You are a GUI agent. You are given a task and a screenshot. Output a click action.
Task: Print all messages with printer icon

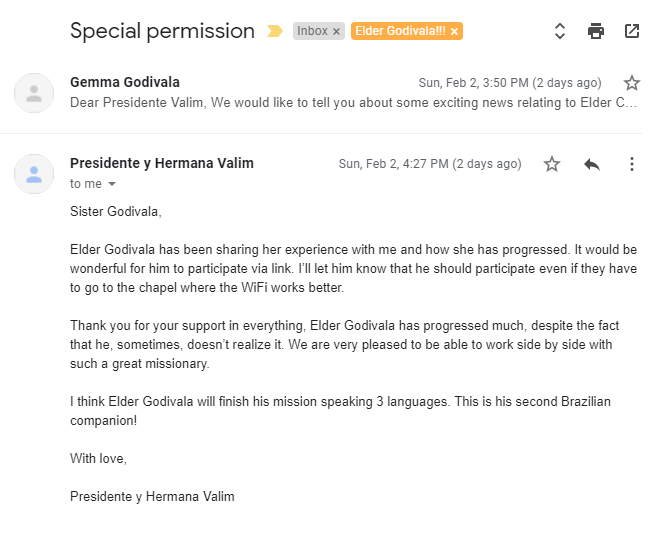coord(595,31)
